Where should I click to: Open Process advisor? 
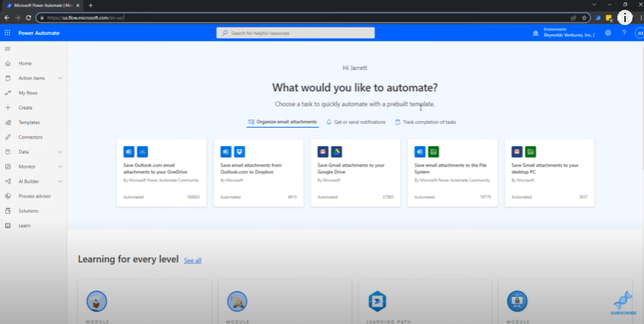pyautogui.click(x=33, y=196)
